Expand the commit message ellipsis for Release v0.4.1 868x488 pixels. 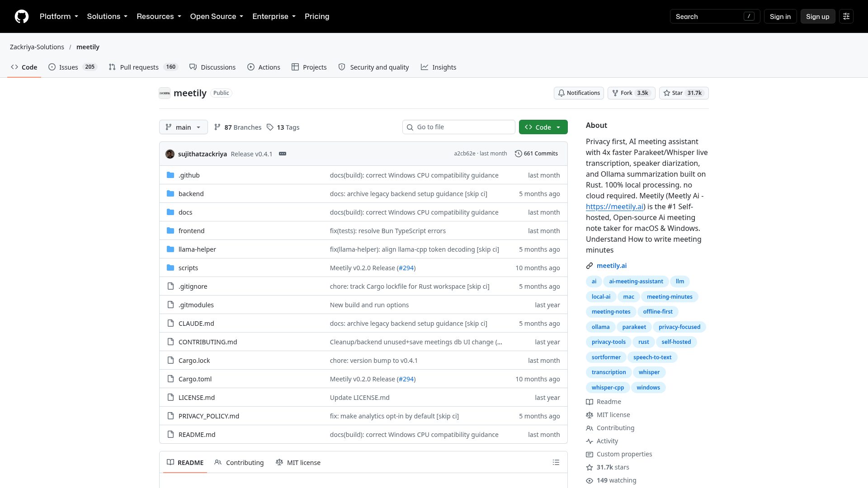[x=283, y=154]
